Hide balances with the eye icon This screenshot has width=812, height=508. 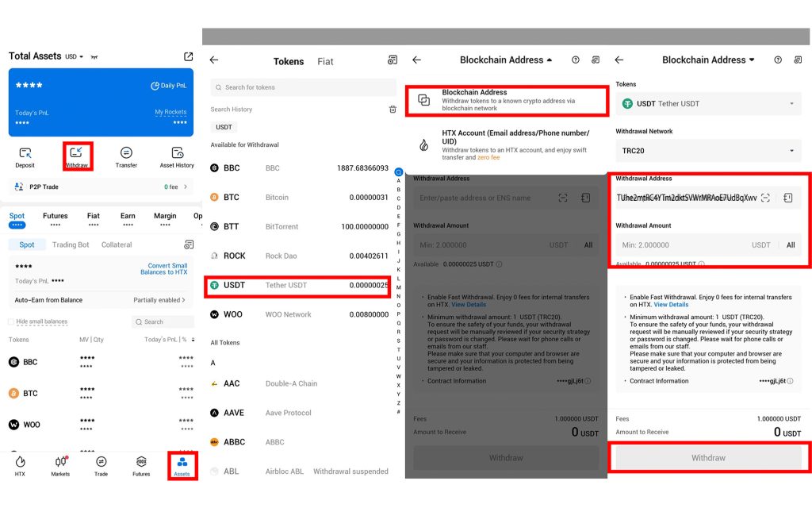(94, 57)
